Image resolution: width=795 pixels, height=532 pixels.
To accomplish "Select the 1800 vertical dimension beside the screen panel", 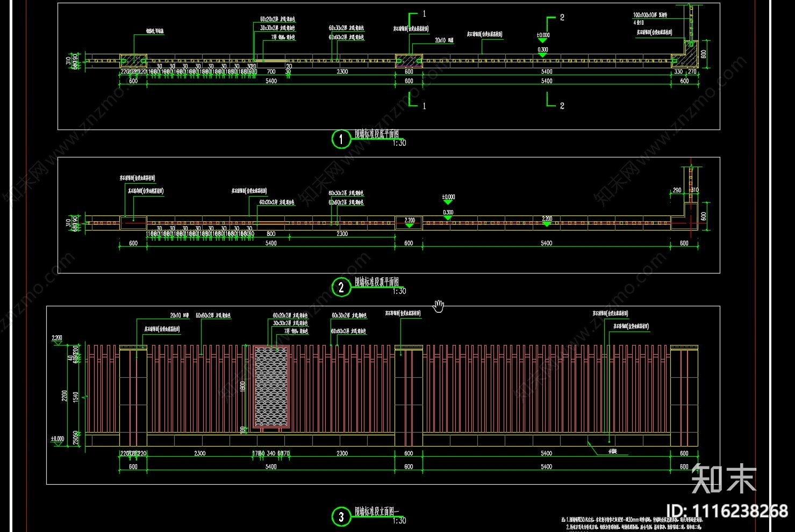I will click(x=243, y=386).
